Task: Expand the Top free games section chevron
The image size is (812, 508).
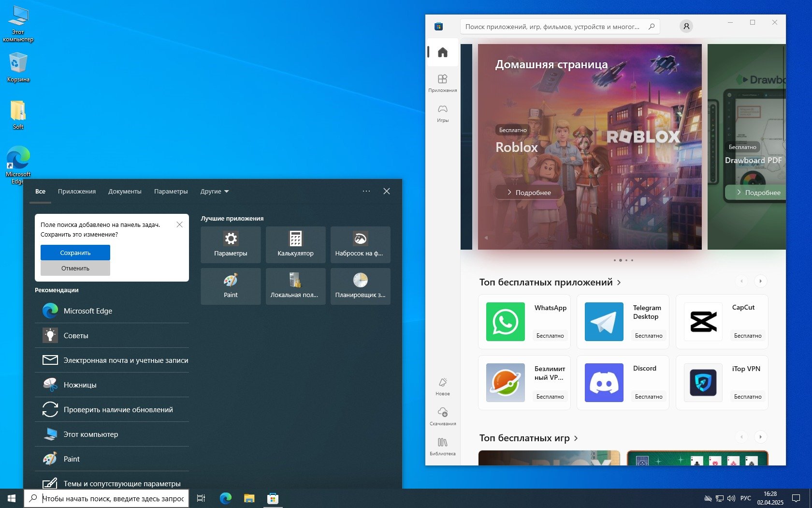Action: point(576,438)
